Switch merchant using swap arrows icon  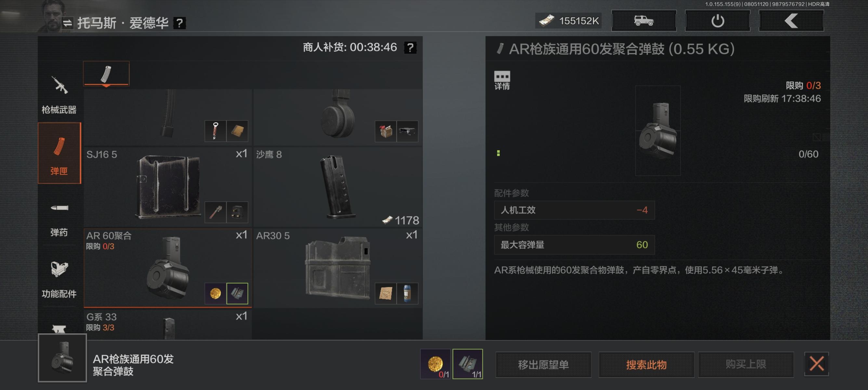tap(67, 23)
